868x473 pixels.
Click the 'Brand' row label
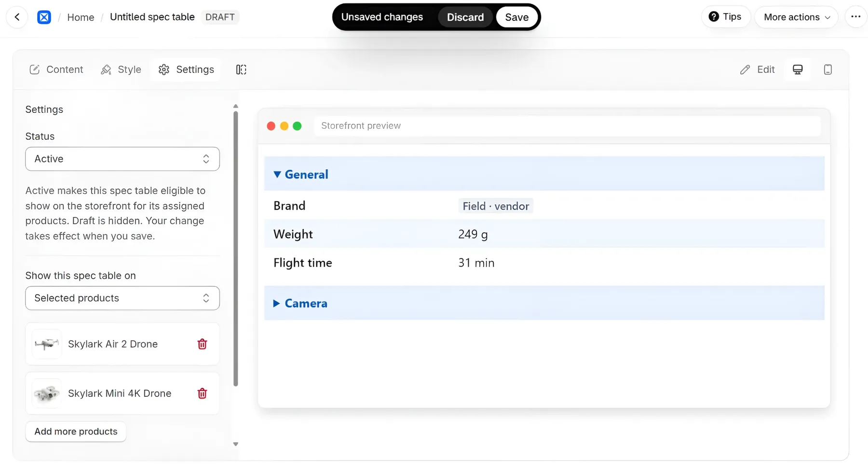coord(289,206)
